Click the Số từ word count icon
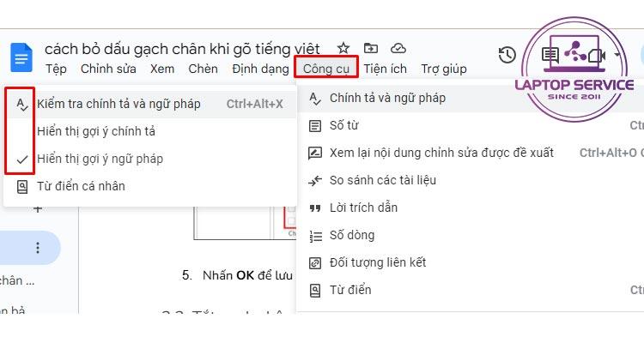 coord(315,125)
